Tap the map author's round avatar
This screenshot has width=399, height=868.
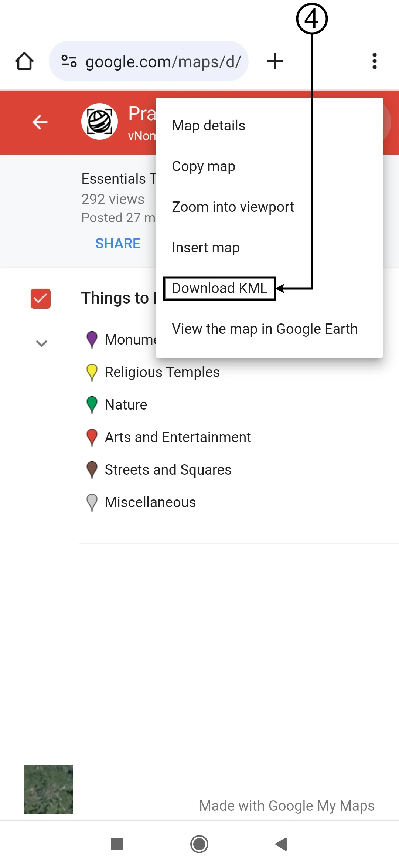(99, 122)
